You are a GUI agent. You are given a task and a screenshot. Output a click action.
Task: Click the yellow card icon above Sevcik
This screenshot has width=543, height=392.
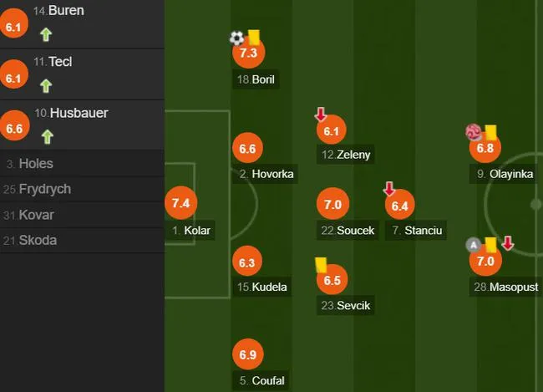[x=321, y=266]
